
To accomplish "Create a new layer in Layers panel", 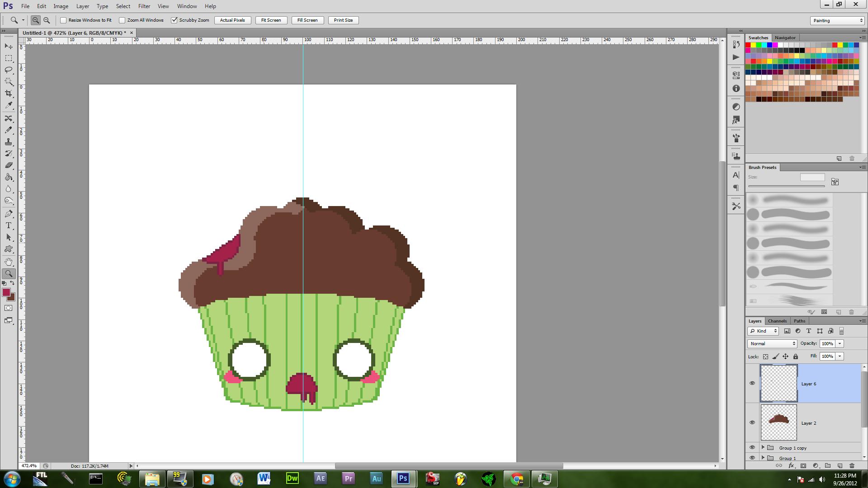I will coord(840,465).
